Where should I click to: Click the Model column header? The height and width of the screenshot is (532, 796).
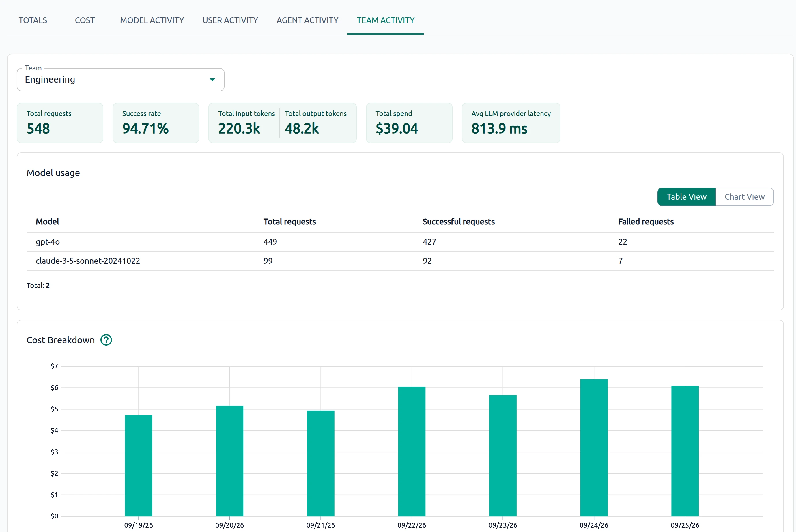48,222
